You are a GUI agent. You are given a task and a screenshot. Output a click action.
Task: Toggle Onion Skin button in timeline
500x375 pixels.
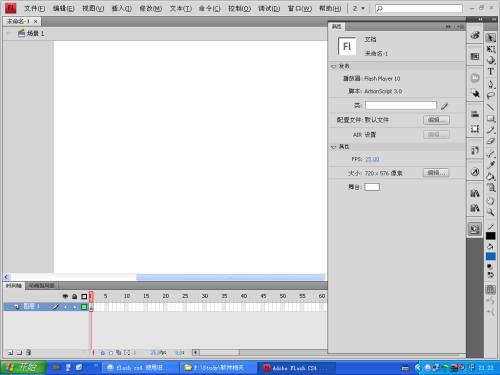click(x=103, y=352)
